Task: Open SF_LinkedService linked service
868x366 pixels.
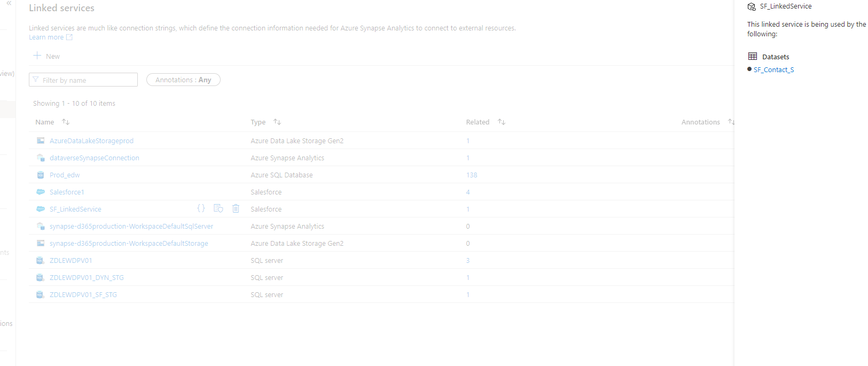Action: pyautogui.click(x=75, y=209)
